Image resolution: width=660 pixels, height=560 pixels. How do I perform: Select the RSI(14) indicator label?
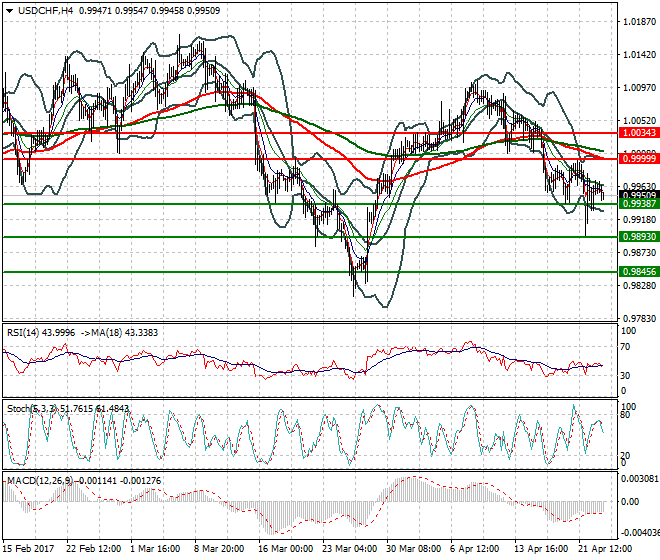coord(23,333)
